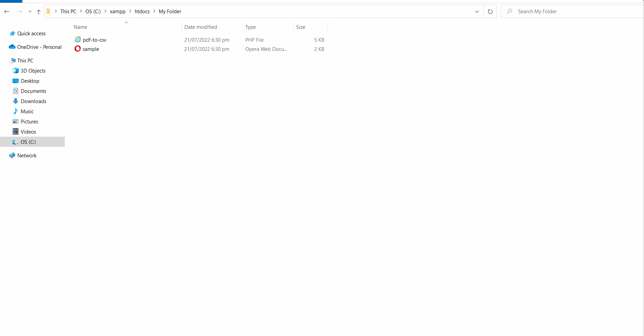Click Videos film icon
The width and height of the screenshot is (644, 336).
point(16,132)
